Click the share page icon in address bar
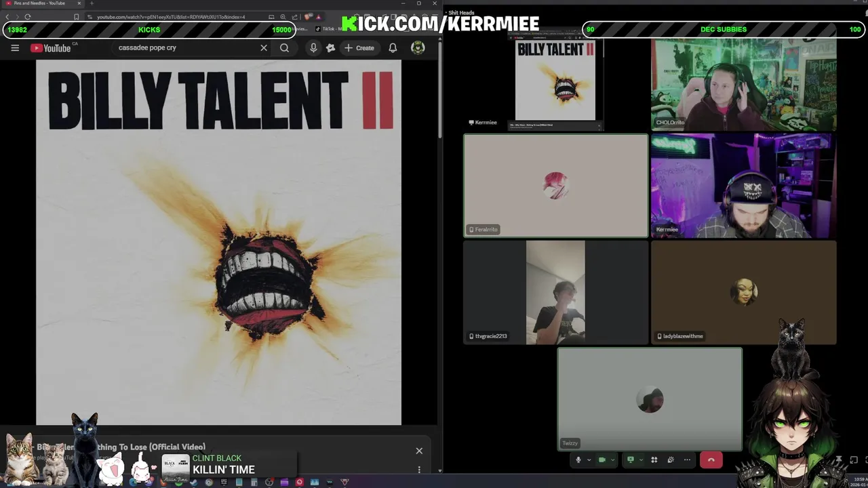868x488 pixels. click(294, 17)
